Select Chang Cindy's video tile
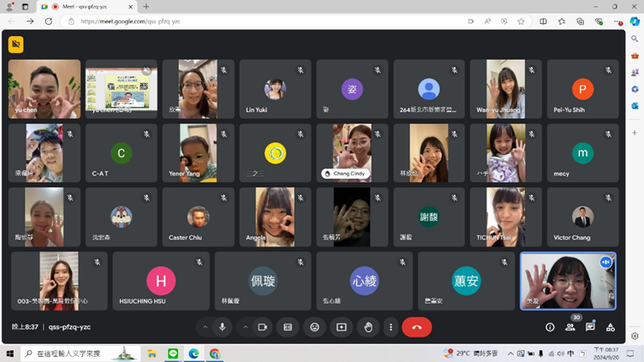Image resolution: width=644 pixels, height=362 pixels. click(x=352, y=152)
